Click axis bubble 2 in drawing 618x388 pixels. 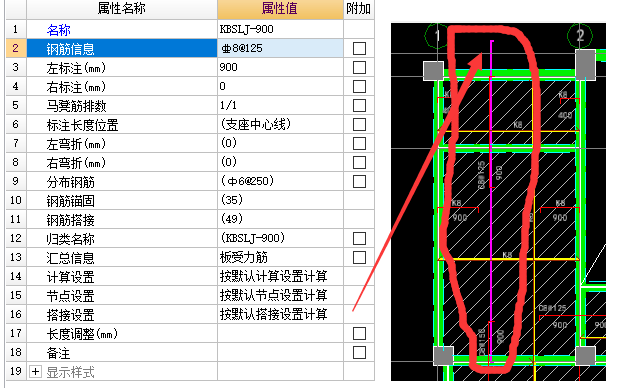click(x=580, y=36)
